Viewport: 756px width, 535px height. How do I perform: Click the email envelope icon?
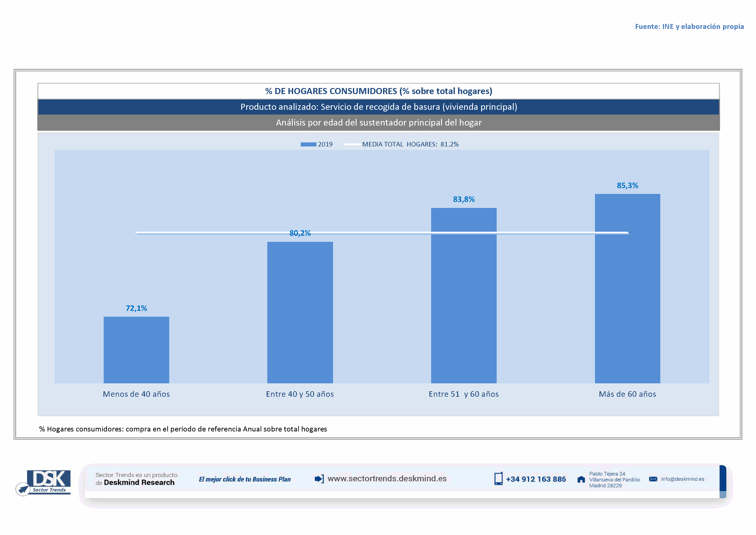[x=653, y=479]
